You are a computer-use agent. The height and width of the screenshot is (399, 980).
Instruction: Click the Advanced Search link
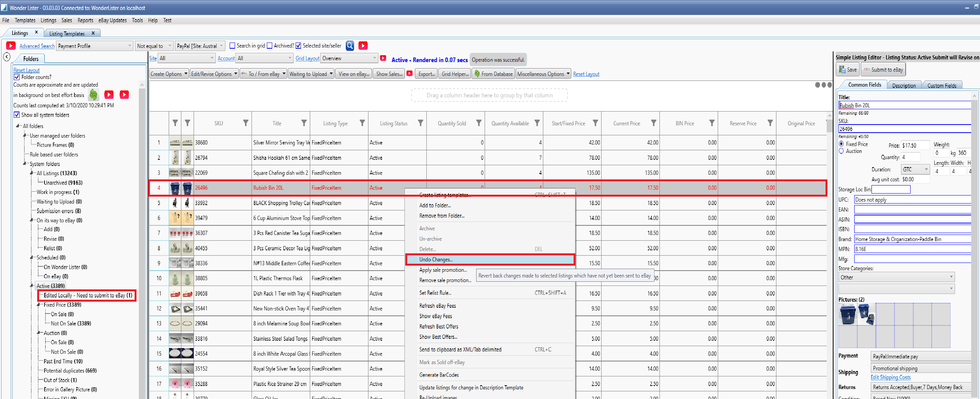point(37,46)
